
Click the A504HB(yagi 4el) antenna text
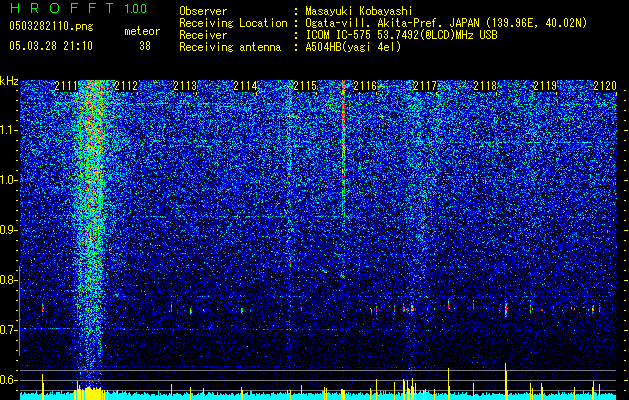pyautogui.click(x=353, y=47)
